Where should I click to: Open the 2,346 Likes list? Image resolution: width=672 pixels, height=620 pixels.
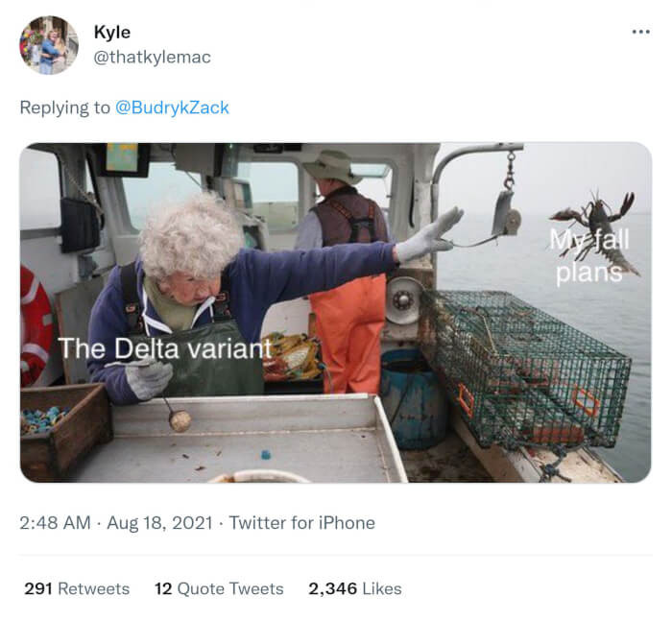pos(355,588)
